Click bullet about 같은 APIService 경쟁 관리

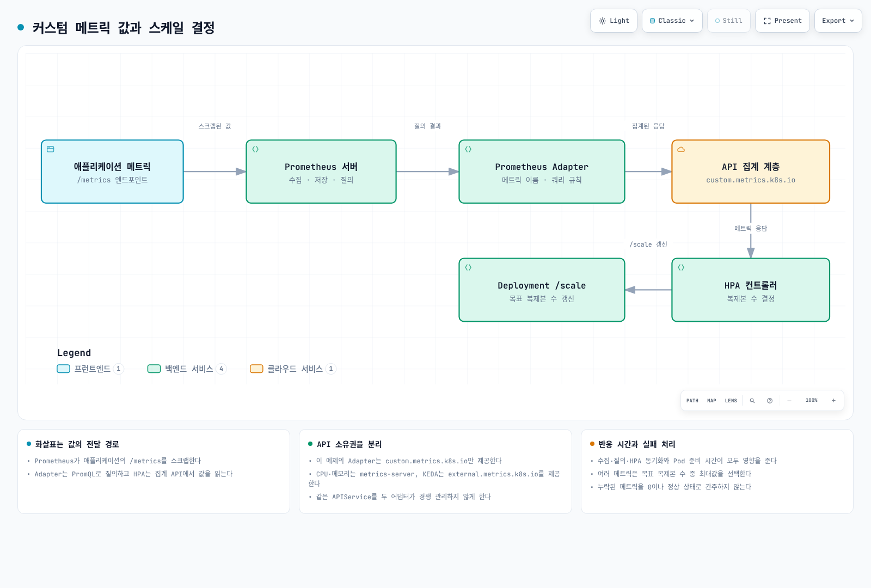(x=403, y=497)
